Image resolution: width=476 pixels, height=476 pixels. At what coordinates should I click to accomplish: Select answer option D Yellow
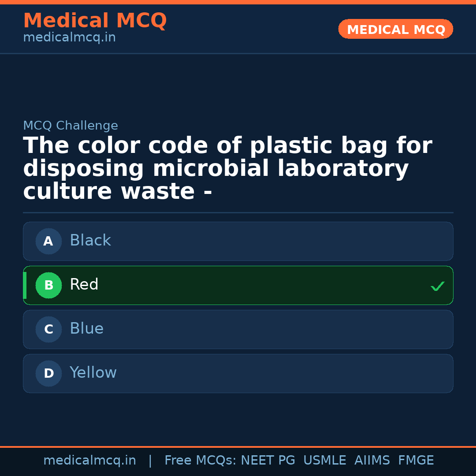tap(238, 373)
